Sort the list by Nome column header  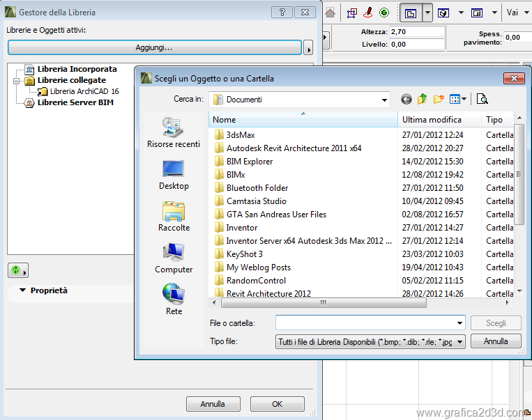pos(302,120)
